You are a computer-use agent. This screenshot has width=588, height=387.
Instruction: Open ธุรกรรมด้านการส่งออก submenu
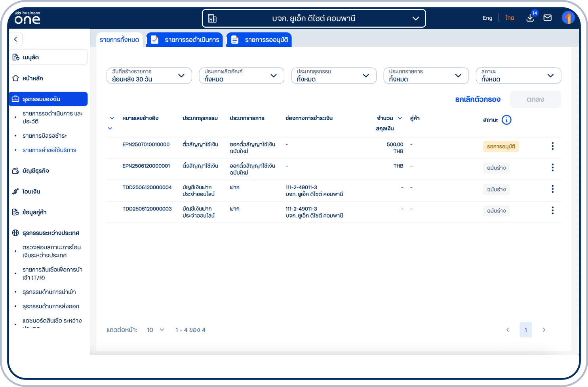click(51, 306)
